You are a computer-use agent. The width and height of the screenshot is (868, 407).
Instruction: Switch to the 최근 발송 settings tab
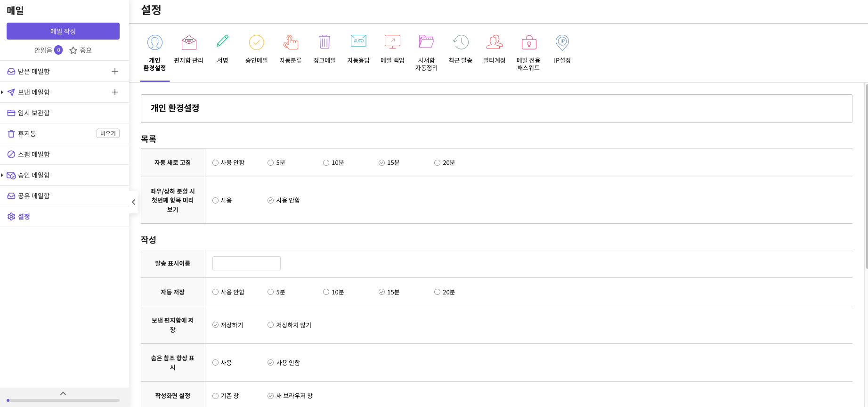pyautogui.click(x=460, y=49)
